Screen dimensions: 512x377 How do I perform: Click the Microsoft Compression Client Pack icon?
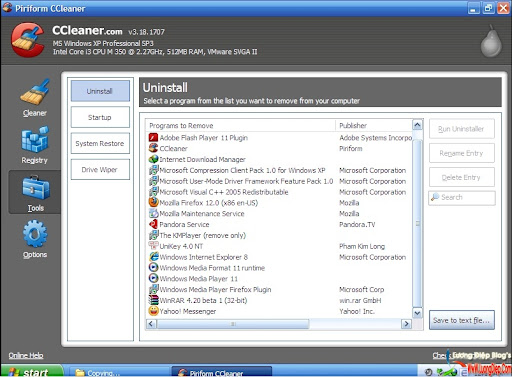click(x=153, y=170)
